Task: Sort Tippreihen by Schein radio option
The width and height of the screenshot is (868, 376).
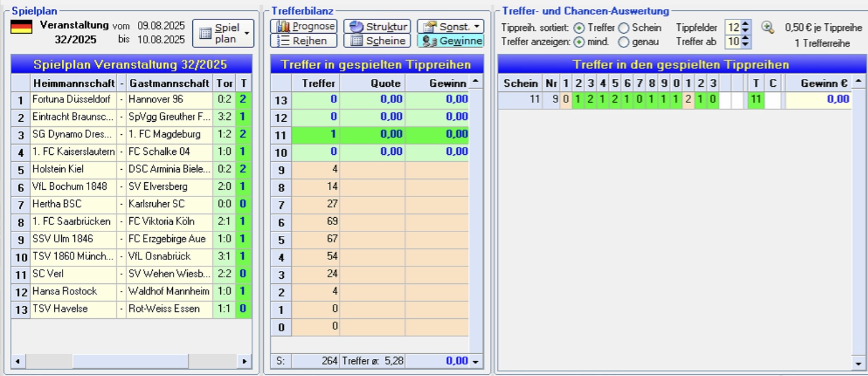Action: click(623, 27)
